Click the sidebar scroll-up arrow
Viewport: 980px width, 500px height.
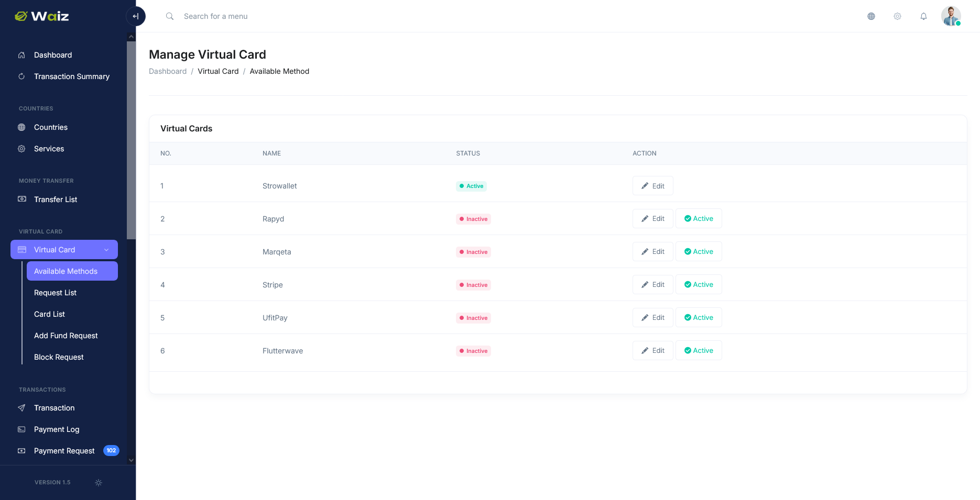point(131,37)
